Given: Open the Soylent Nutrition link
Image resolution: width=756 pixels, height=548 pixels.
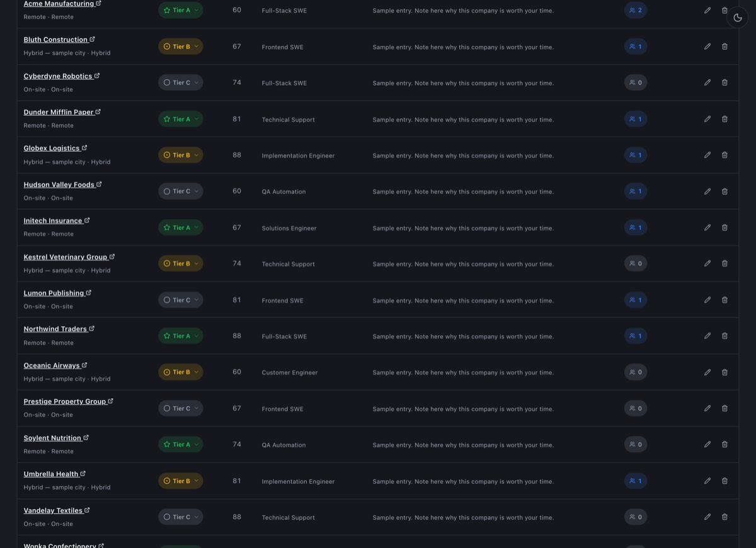Looking at the screenshot, I should (56, 438).
